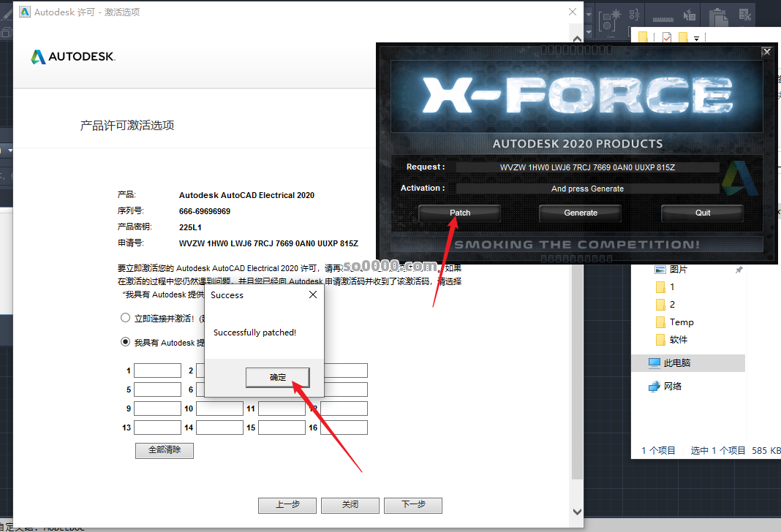Open folder 1 in Explorer sidebar
The height and width of the screenshot is (532, 781).
point(665,287)
